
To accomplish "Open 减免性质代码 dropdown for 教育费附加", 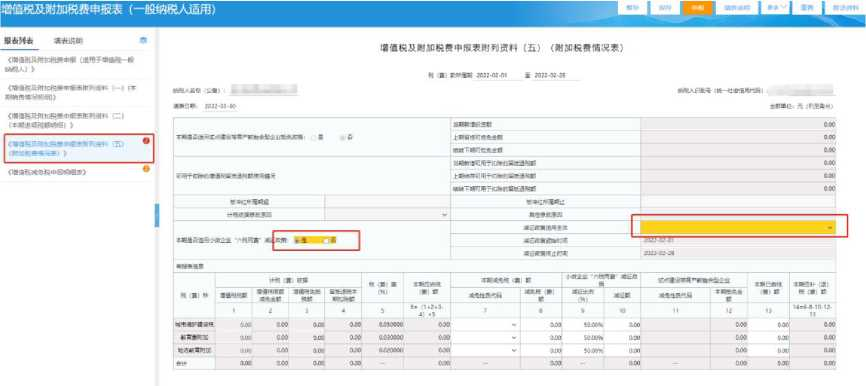I will click(x=485, y=337).
